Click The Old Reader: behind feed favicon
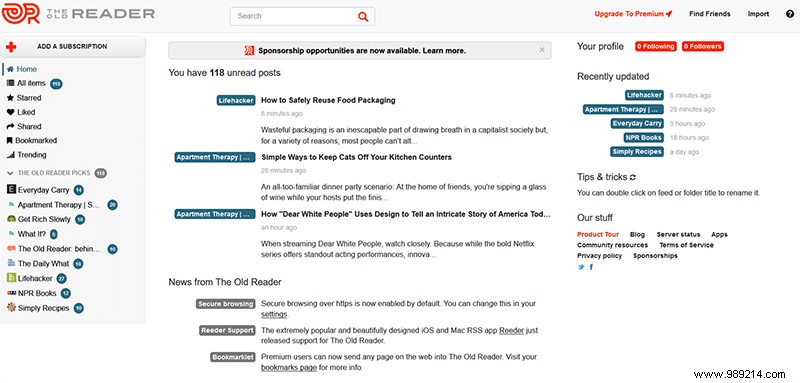The height and width of the screenshot is (383, 800). pos(11,249)
